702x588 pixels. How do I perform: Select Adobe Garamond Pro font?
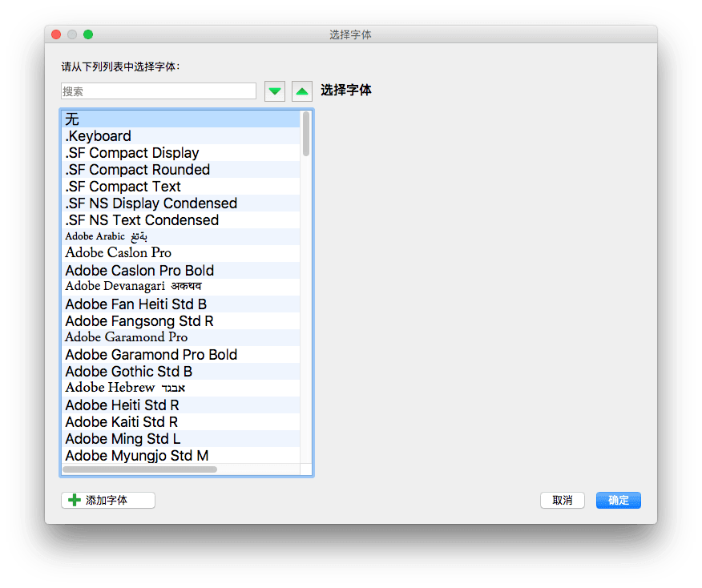180,338
